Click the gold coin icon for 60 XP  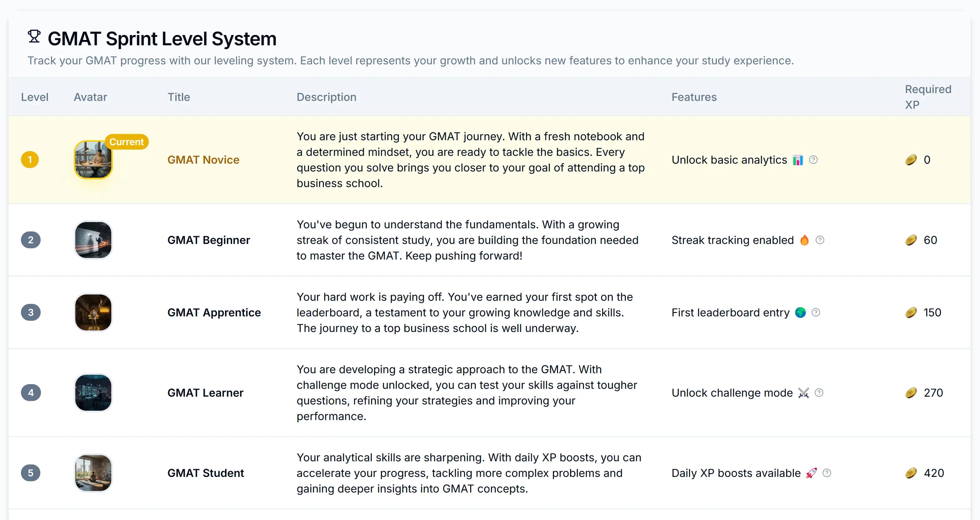point(911,240)
